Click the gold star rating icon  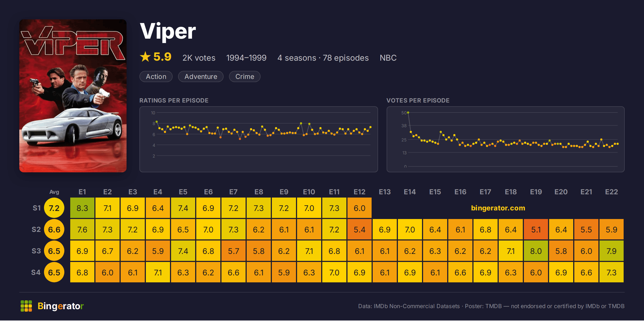click(x=145, y=57)
